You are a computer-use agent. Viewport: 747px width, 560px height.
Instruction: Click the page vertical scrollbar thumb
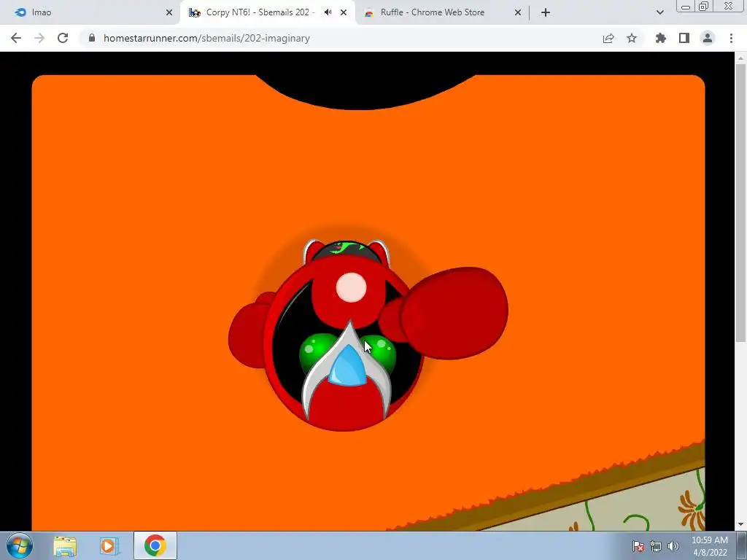click(x=740, y=203)
